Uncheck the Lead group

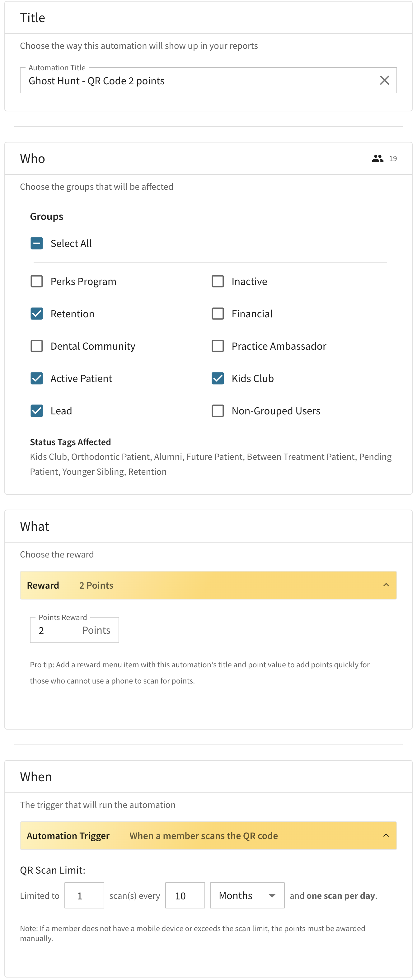pos(37,410)
